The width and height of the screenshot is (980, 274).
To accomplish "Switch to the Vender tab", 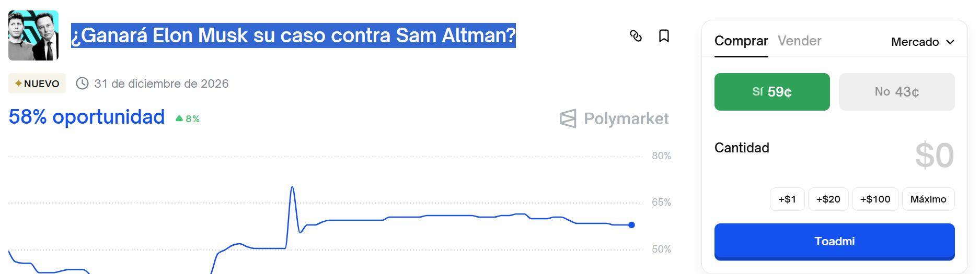I will click(799, 41).
